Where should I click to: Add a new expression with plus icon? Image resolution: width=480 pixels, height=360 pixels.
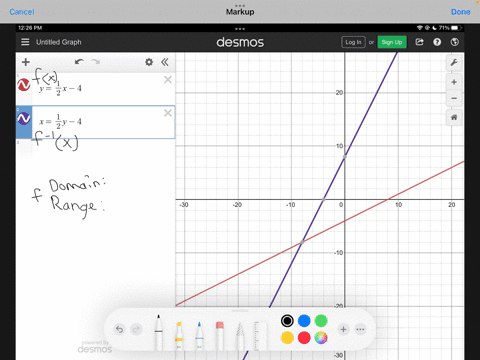click(x=26, y=62)
